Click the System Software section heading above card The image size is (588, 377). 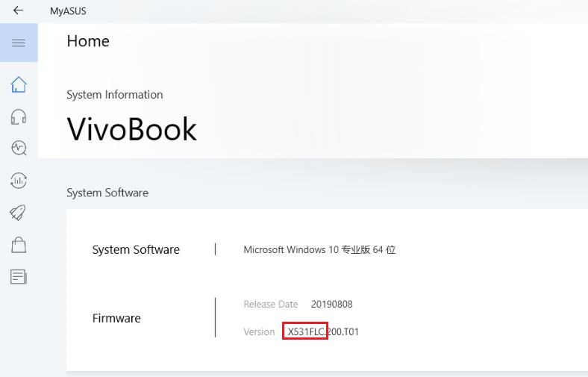[107, 193]
